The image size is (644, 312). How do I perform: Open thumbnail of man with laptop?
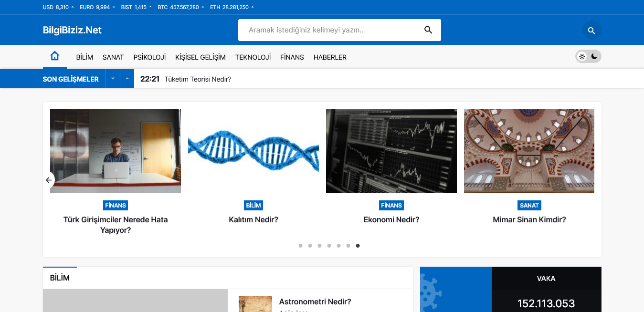[x=116, y=151]
